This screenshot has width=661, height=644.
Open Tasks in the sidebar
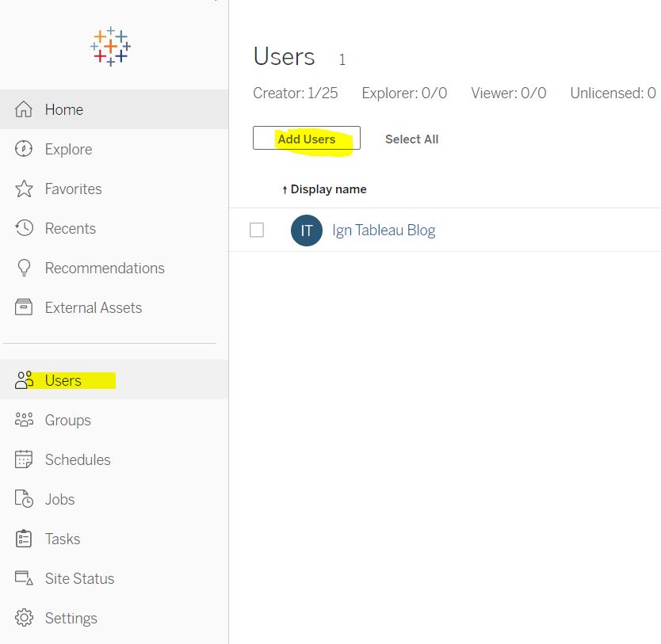[62, 539]
